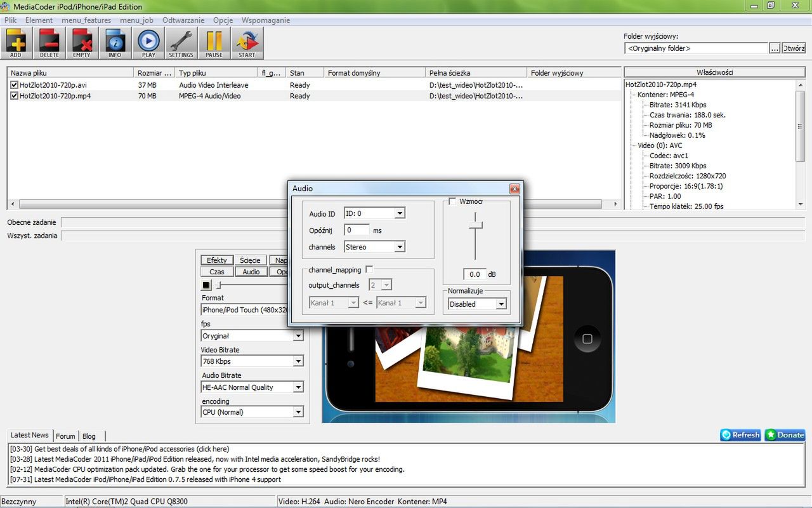Click the Pełna ścieżka column header
This screenshot has width=812, height=508.
click(x=476, y=73)
